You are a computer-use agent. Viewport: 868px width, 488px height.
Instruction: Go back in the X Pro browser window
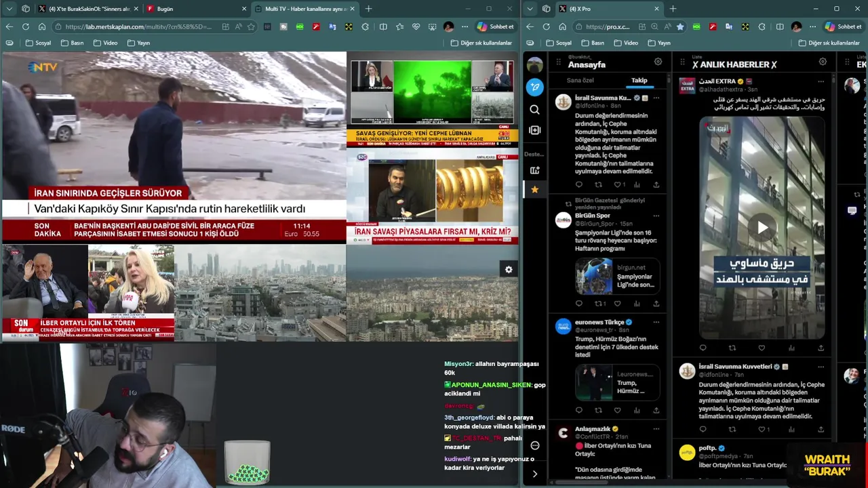530,26
